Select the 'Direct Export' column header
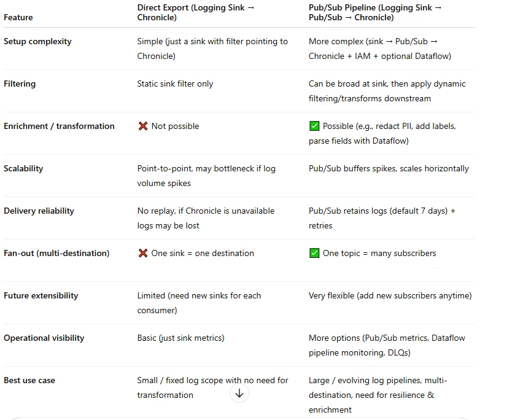This screenshot has height=420, width=512. [196, 12]
